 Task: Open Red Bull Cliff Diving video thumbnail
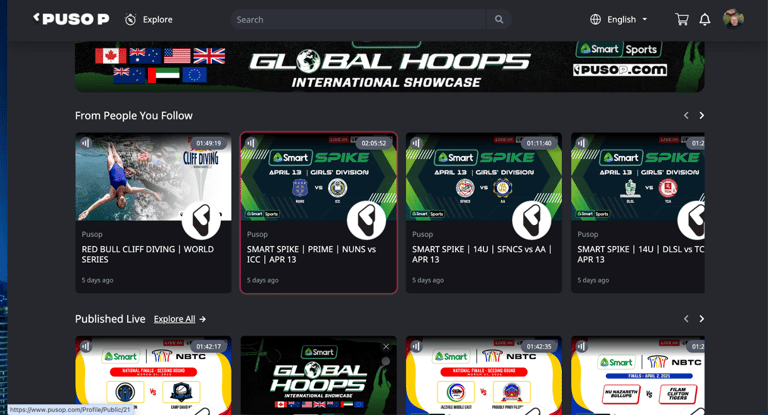(153, 177)
